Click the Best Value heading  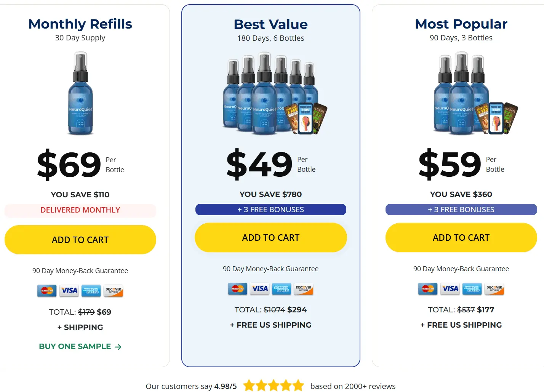point(271,24)
